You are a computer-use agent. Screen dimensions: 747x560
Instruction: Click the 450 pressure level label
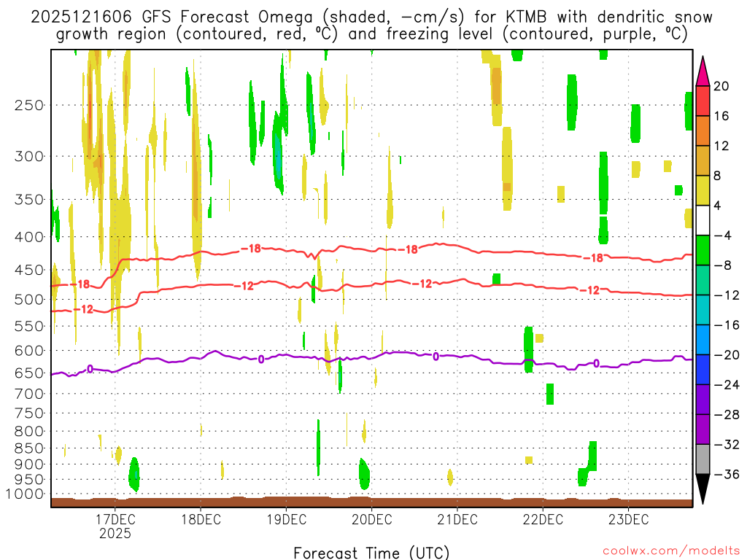pos(29,270)
